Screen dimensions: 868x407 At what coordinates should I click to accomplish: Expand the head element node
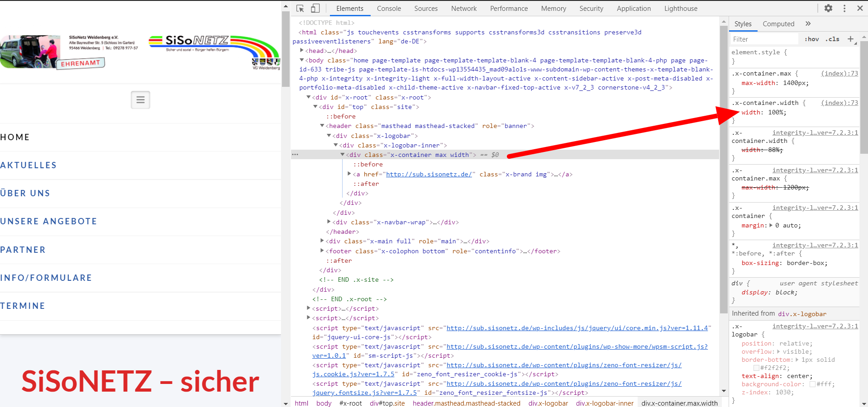(301, 51)
